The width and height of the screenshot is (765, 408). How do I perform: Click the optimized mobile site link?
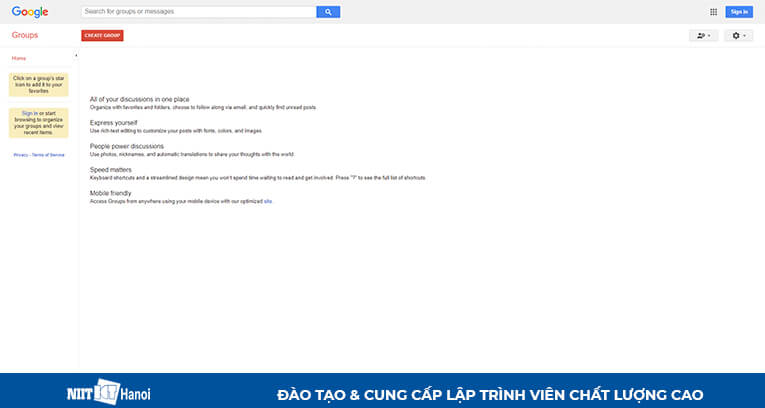pos(268,201)
